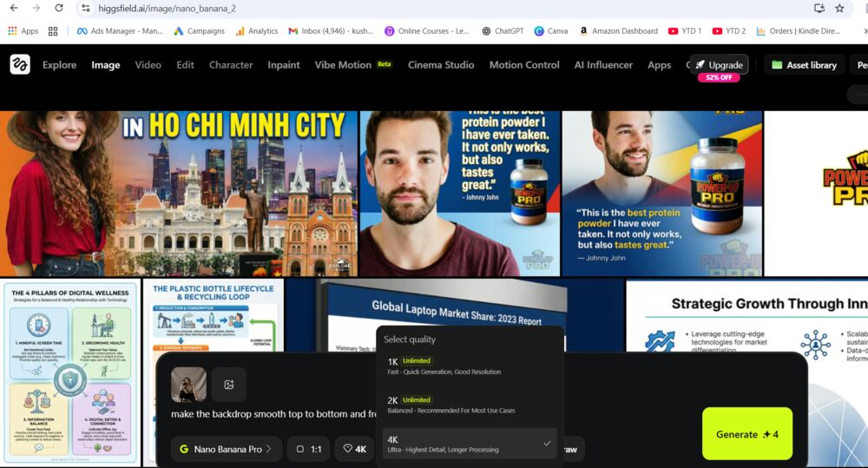Select 1K fast quality option
This screenshot has height=468, width=868.
(469, 366)
